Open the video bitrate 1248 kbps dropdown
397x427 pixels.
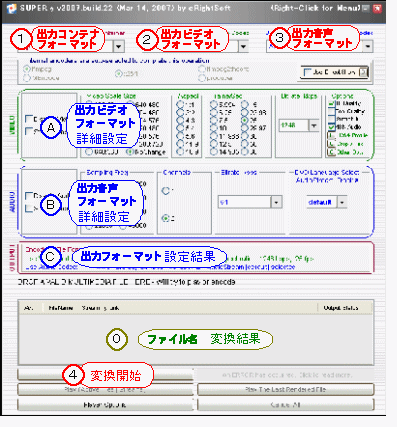click(314, 126)
